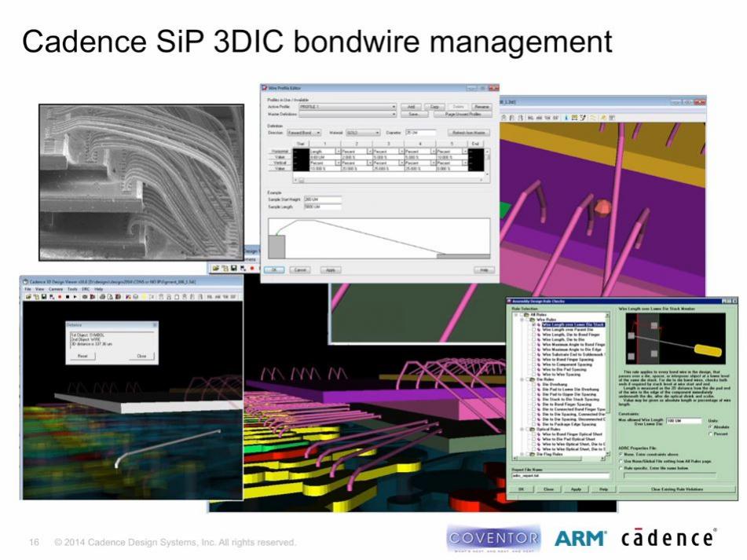Click the Sample Length field

[323, 207]
